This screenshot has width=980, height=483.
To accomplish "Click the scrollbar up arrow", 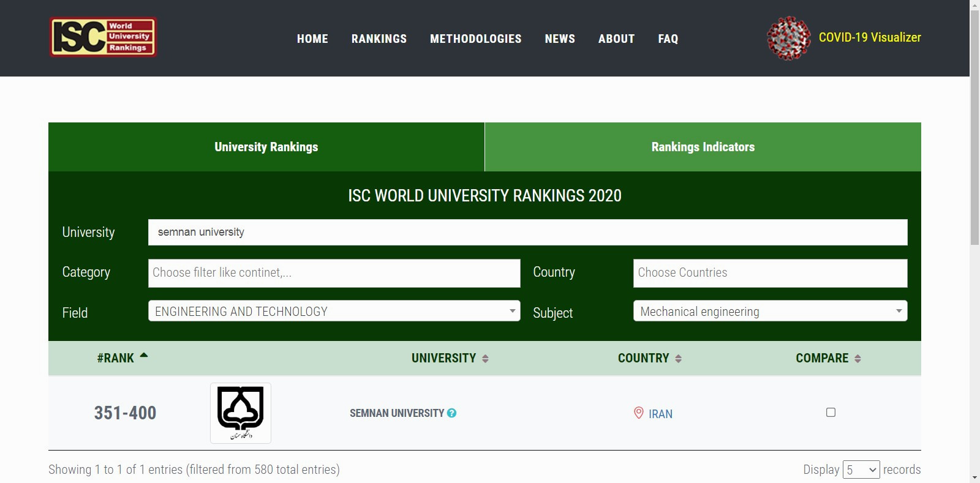I will pos(974,5).
